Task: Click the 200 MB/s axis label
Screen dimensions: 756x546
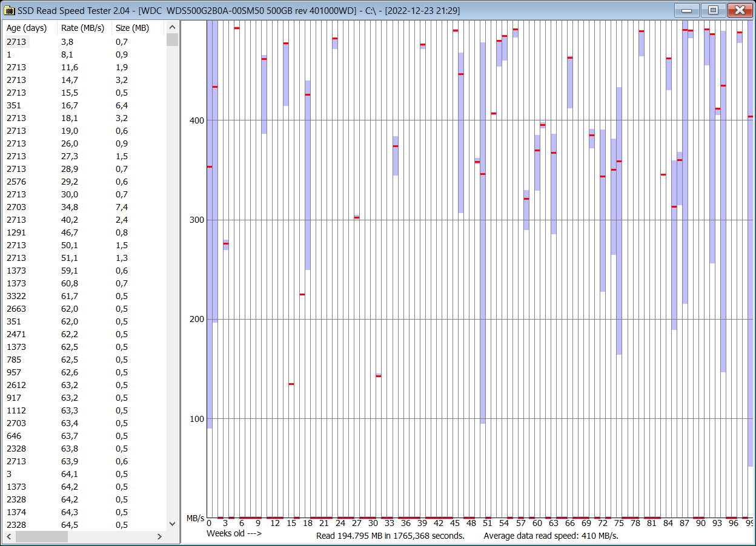Action: [197, 319]
